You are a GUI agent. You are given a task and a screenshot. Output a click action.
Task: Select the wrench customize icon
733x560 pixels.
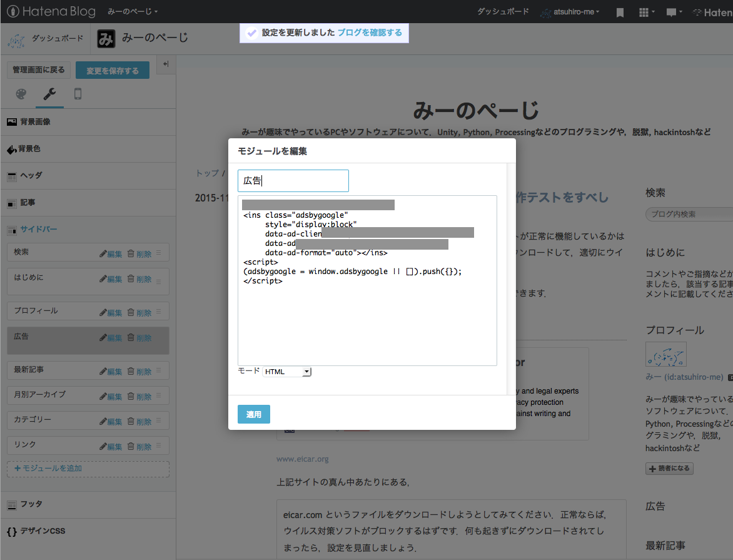click(x=49, y=94)
